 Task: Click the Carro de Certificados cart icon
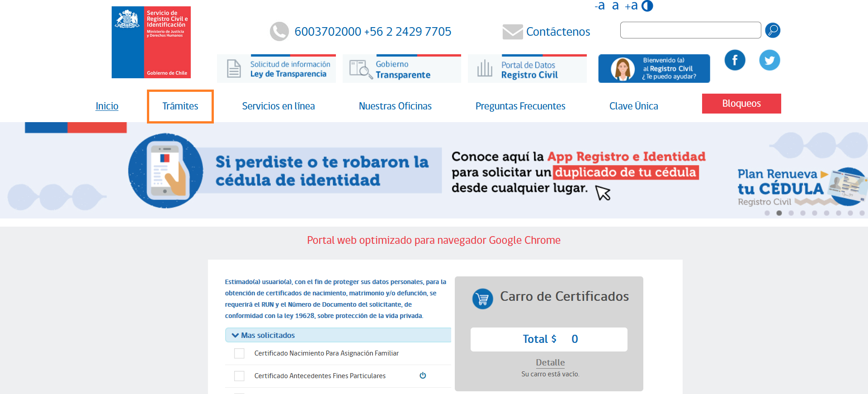coord(482,299)
